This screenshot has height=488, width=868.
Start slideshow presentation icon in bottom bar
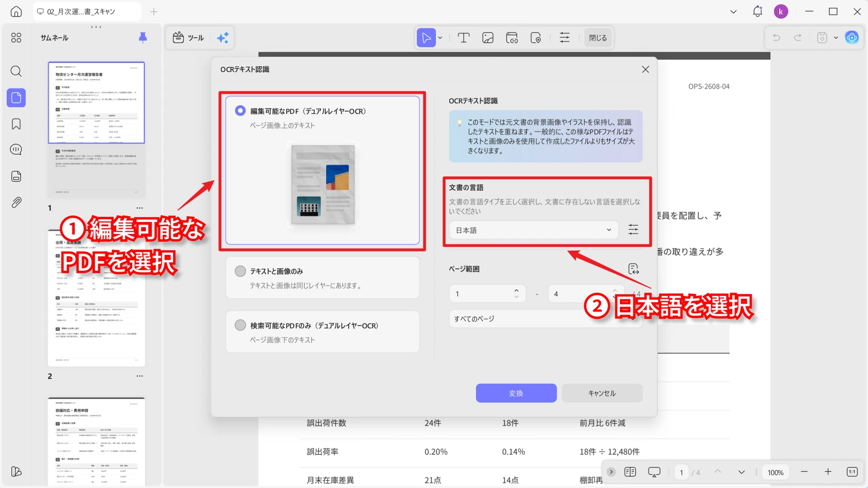tap(654, 472)
